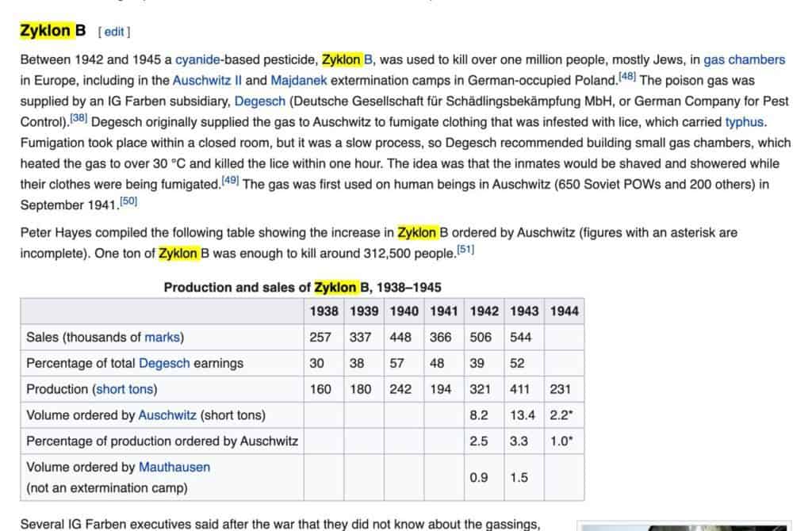Viewport: 812px width, 531px height.
Task: Click Auschwitz link in Volume ordered row
Action: (x=167, y=414)
